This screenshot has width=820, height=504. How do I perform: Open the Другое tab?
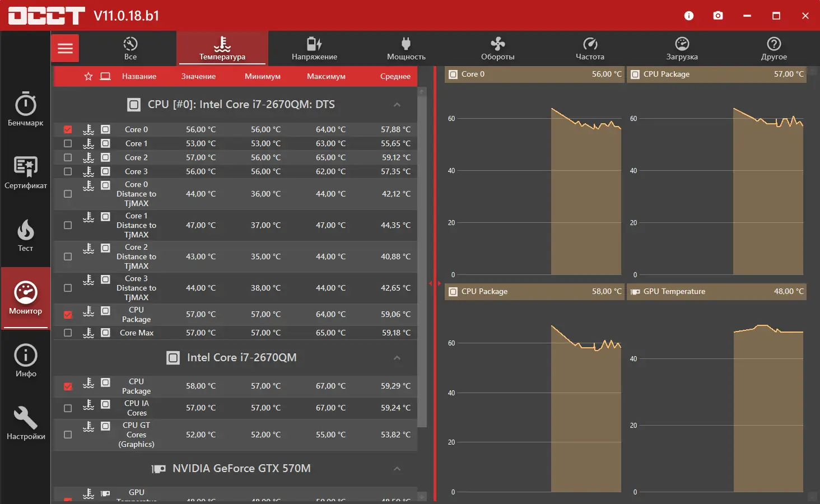[774, 48]
